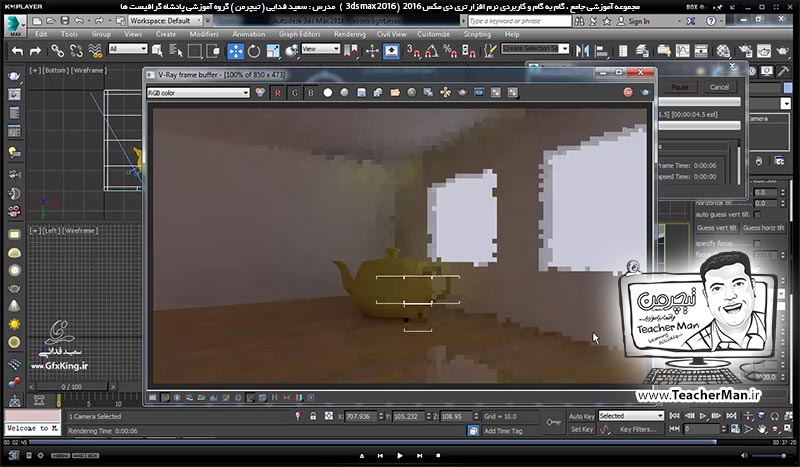Activate the Select and Scale tool
The height and width of the screenshot is (467, 800).
coord(273,51)
